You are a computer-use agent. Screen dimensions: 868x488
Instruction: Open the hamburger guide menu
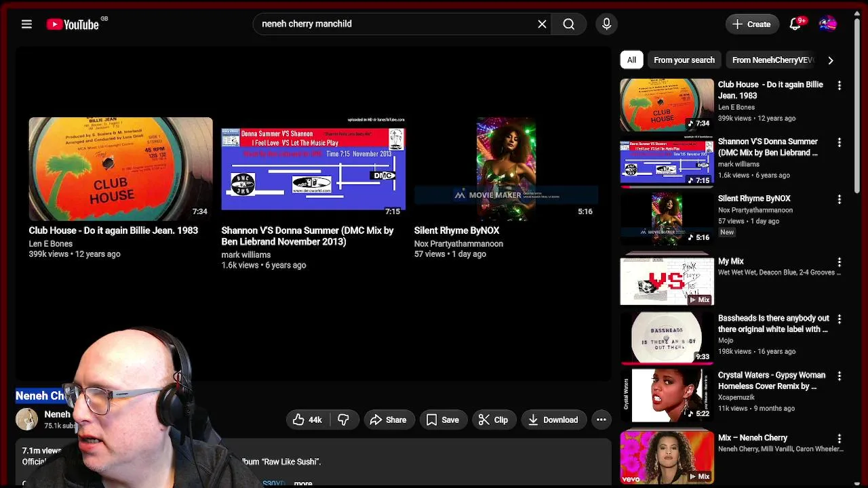pyautogui.click(x=26, y=24)
